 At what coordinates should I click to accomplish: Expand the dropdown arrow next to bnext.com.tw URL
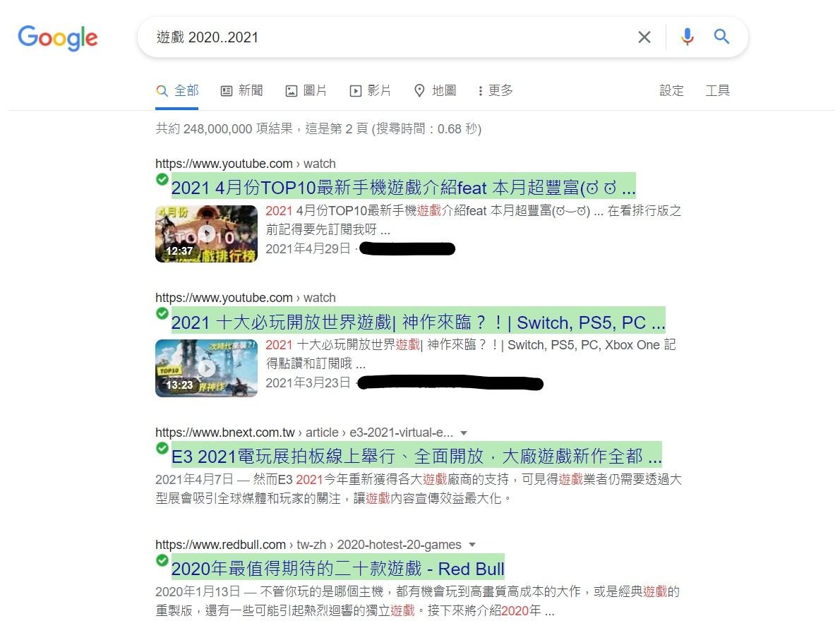tap(464, 433)
